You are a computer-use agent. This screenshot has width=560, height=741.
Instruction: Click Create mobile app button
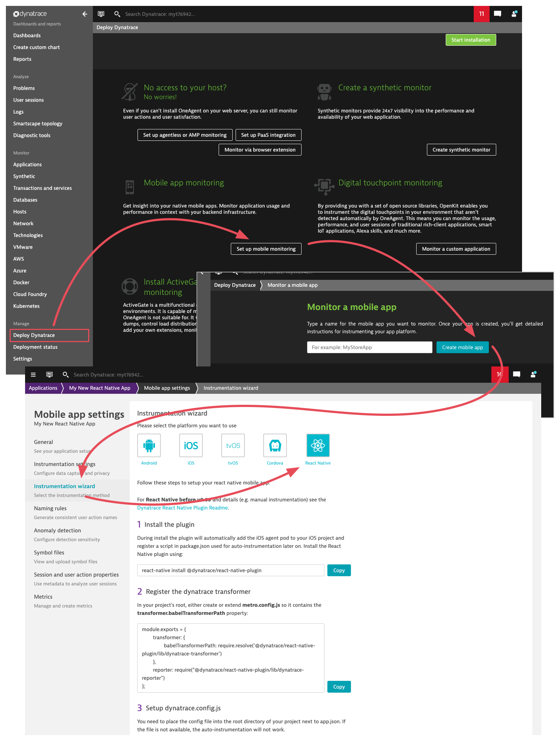tap(462, 347)
